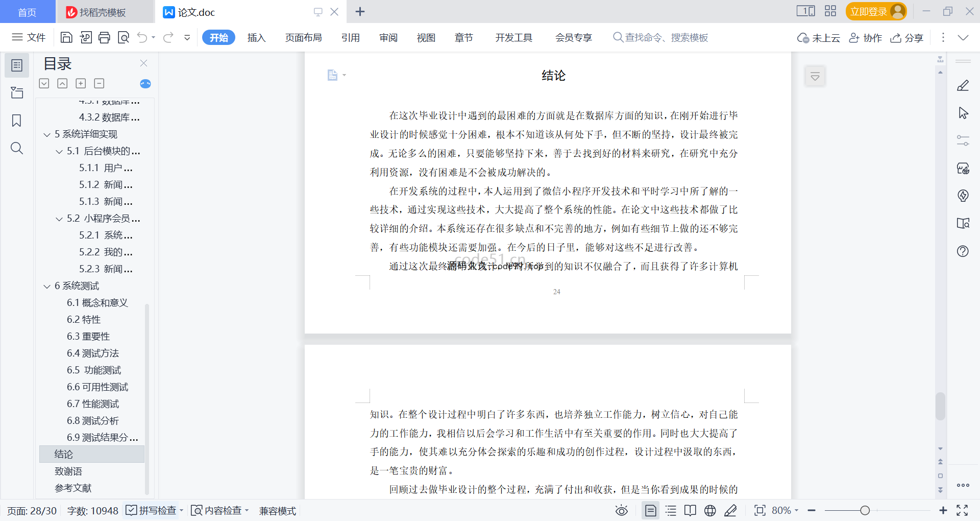Click the web layout globe icon
The height and width of the screenshot is (521, 980).
click(710, 510)
